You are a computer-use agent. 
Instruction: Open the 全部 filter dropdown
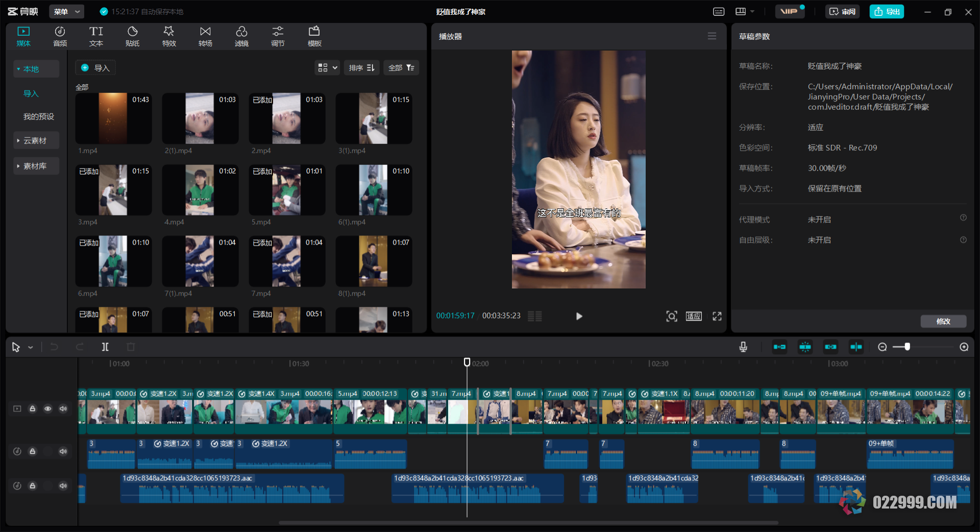coord(401,68)
